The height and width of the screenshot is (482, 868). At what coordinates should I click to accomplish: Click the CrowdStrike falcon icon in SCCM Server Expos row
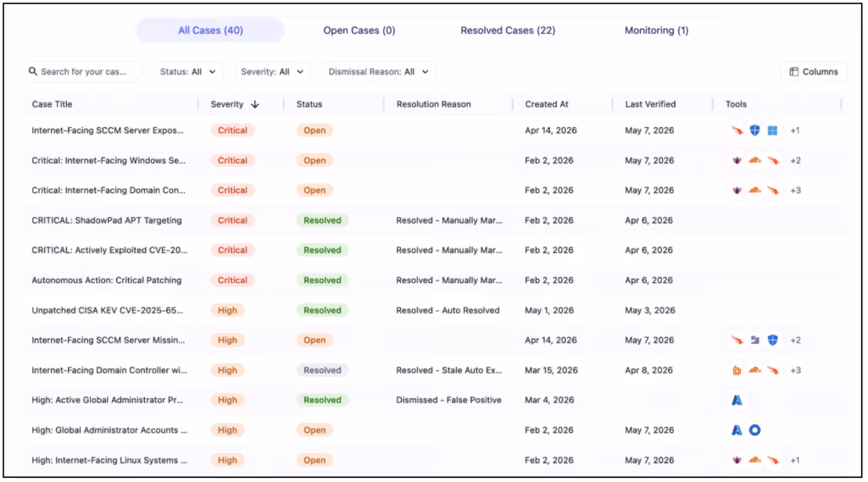coord(737,130)
